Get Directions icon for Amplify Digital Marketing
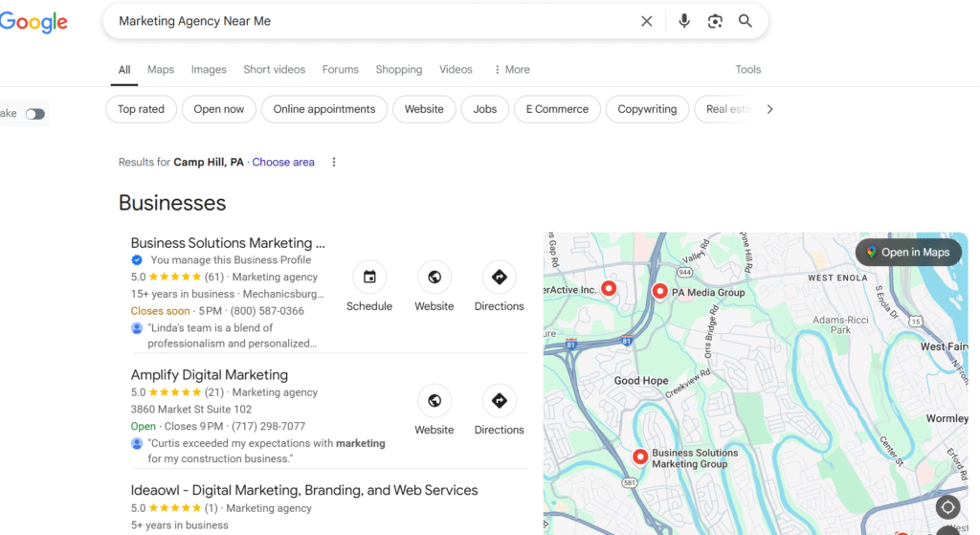This screenshot has height=535, width=980. pos(500,401)
